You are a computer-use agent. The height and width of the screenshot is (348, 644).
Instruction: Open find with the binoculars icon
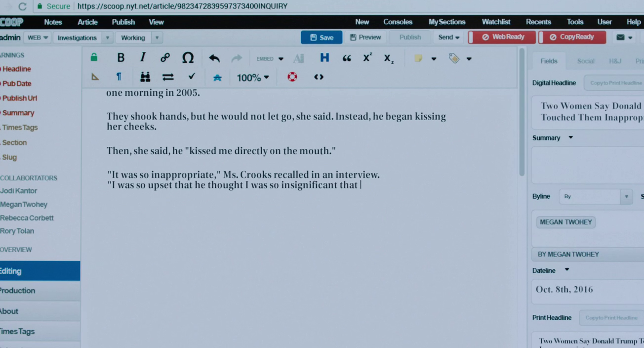point(145,77)
